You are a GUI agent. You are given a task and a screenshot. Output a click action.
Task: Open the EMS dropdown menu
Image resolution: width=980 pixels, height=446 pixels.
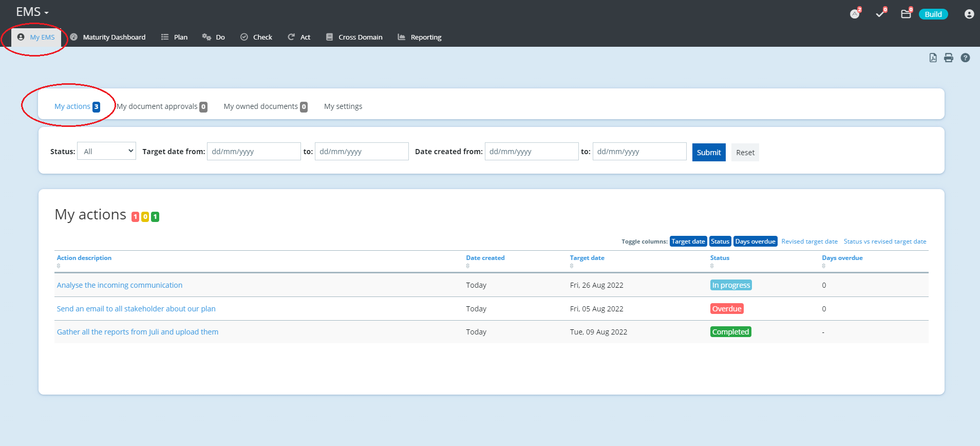tap(32, 12)
